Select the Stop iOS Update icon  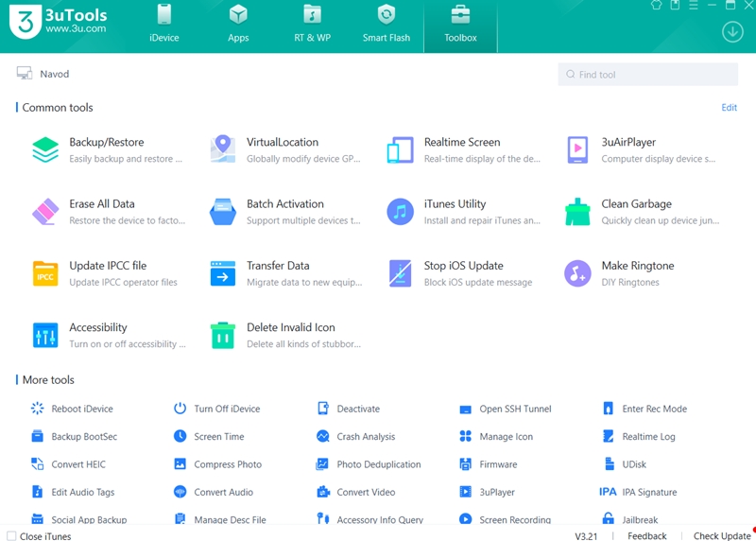(400, 273)
